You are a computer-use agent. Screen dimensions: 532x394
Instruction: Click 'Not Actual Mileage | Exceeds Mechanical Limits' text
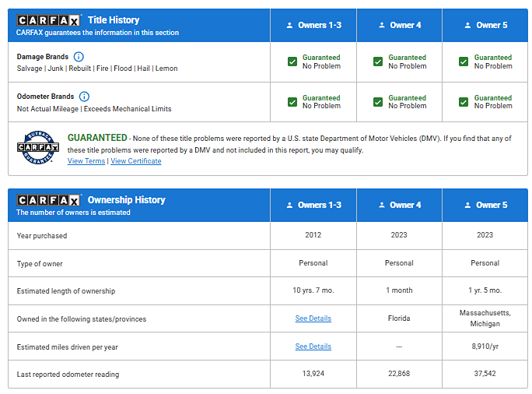click(94, 109)
